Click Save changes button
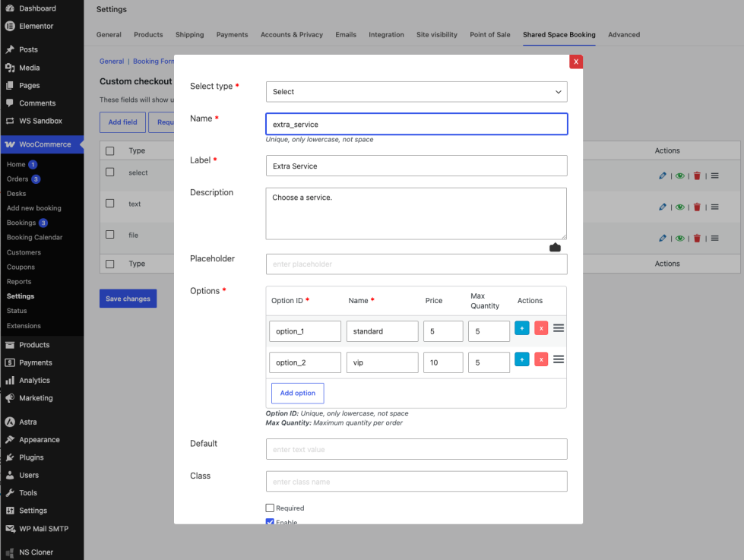744x560 pixels. (128, 299)
